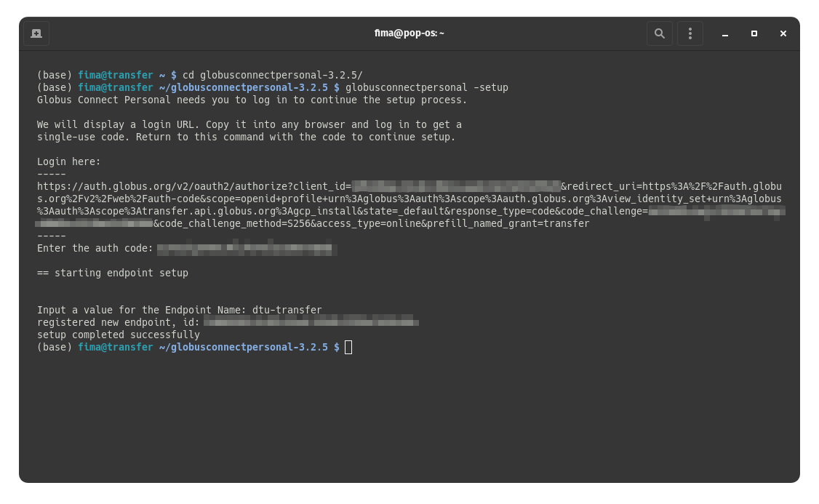819x504 pixels.
Task: Maximize the terminal window
Action: 754,33
